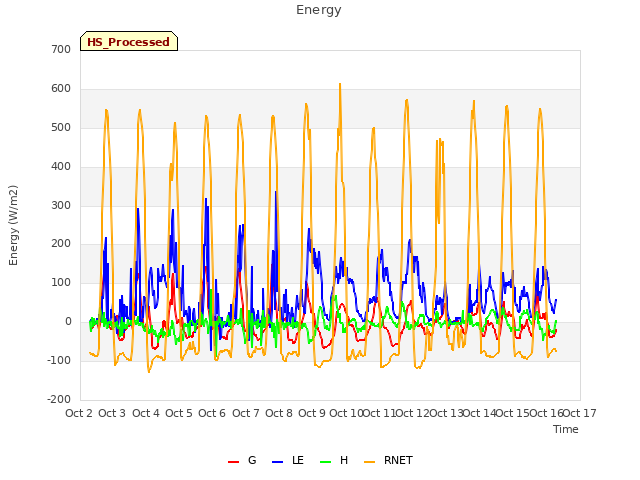Click the 600 y-axis value
The width and height of the screenshot is (640, 480).
pos(61,89)
